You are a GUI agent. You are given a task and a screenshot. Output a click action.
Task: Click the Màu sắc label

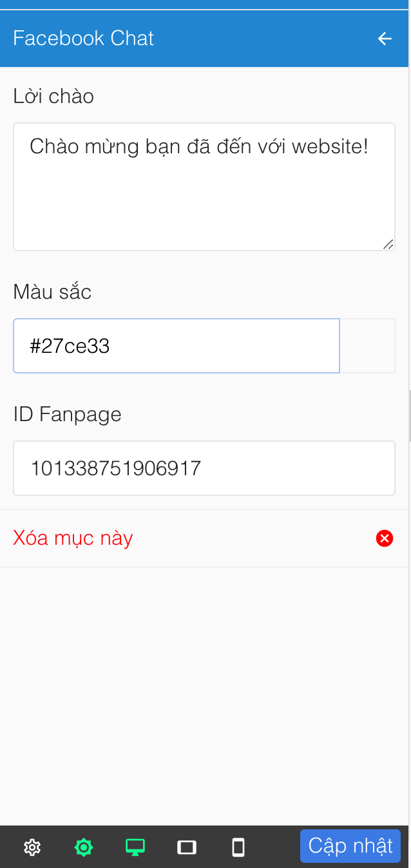[x=52, y=292]
